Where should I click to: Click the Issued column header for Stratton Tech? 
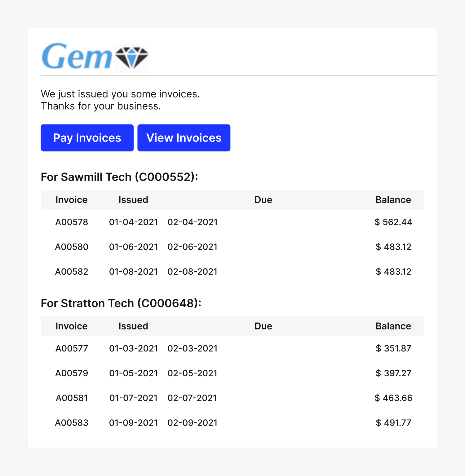(x=133, y=326)
